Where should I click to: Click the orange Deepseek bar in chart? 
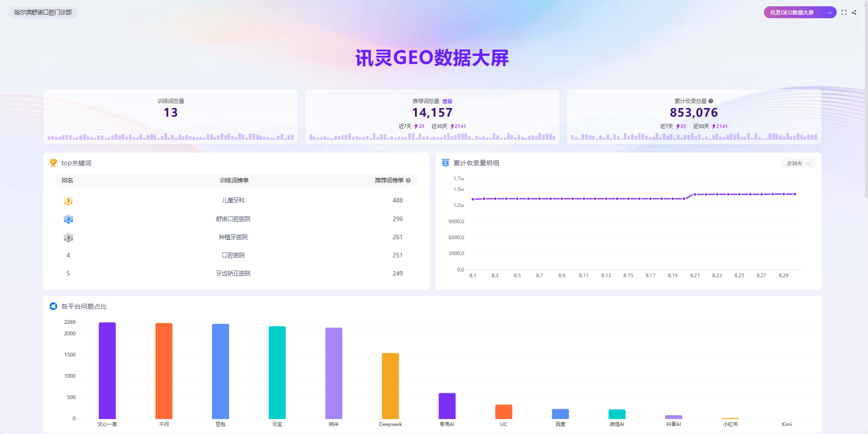[390, 386]
